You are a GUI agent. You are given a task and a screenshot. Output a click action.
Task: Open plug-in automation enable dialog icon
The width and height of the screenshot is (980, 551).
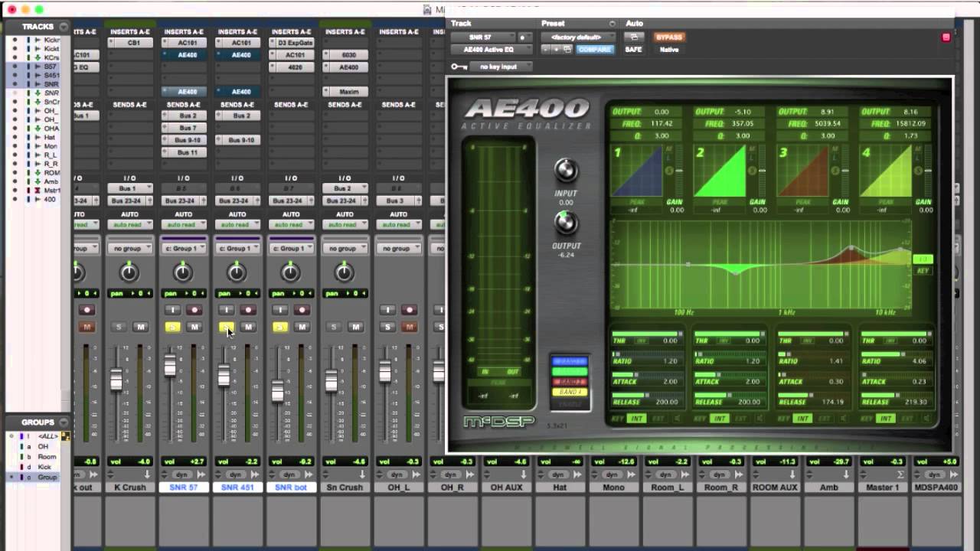tap(633, 37)
